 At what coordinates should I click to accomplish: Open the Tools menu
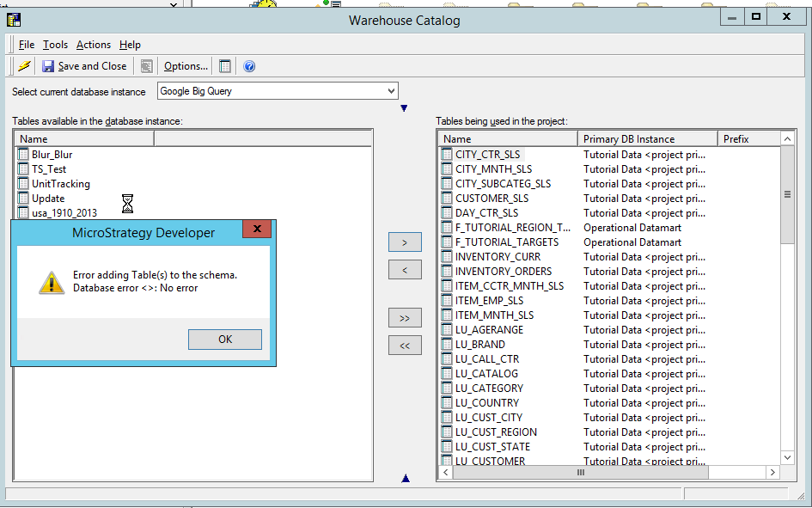[55, 45]
